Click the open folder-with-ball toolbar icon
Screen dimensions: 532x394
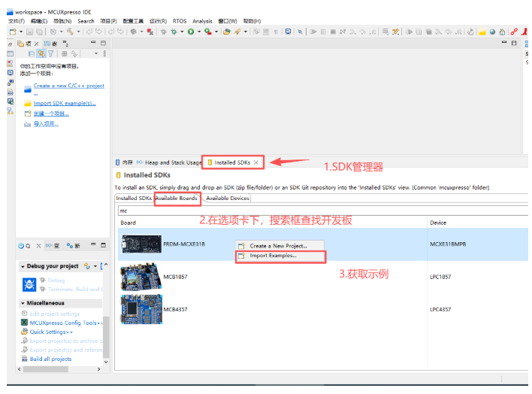[x=227, y=32]
